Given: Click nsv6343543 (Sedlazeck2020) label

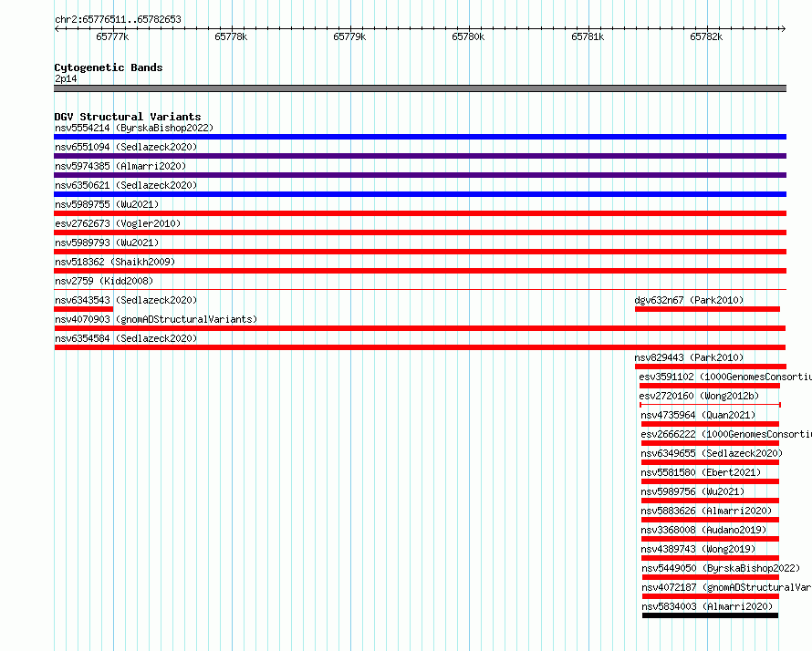Looking at the screenshot, I should (126, 300).
